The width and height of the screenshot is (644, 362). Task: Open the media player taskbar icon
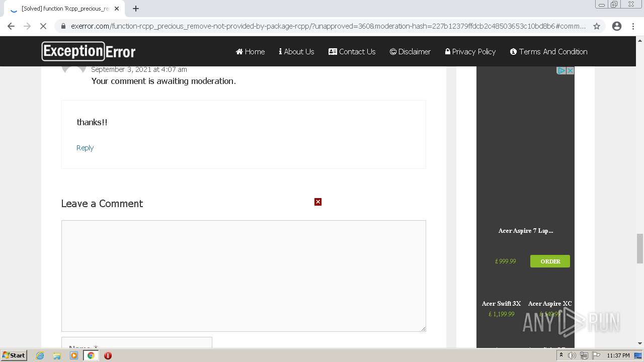pyautogui.click(x=74, y=355)
